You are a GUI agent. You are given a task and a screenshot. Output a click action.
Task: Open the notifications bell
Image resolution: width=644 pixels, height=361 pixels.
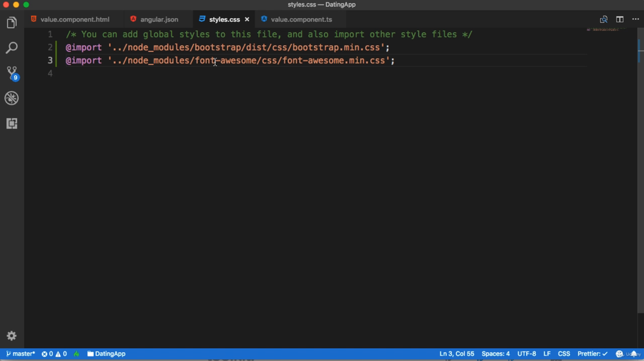coord(634,354)
